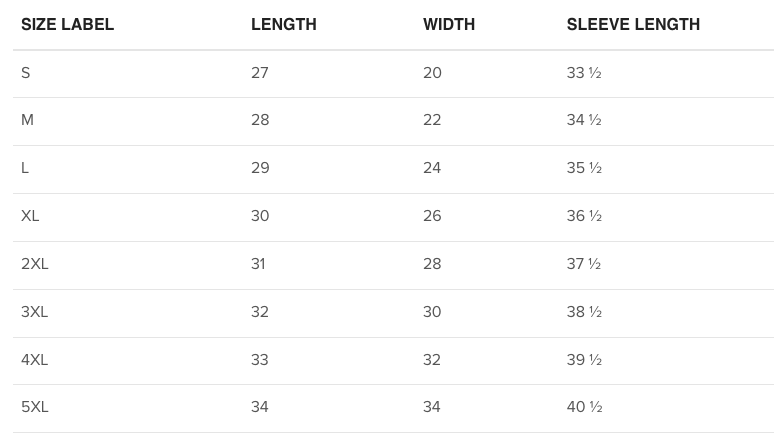Screen dimensions: 774x446
Task: Click sleeve length 40 ½ for 5XL
Action: click(584, 407)
